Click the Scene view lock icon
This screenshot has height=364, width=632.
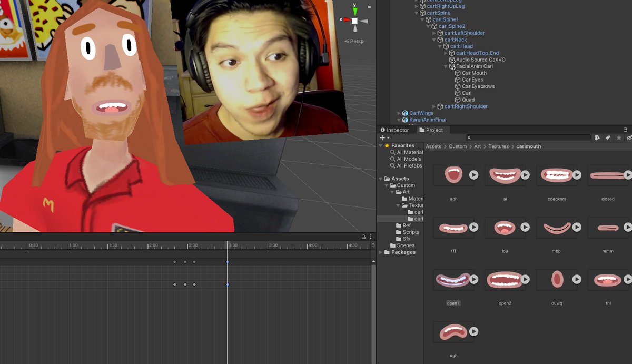(x=369, y=6)
